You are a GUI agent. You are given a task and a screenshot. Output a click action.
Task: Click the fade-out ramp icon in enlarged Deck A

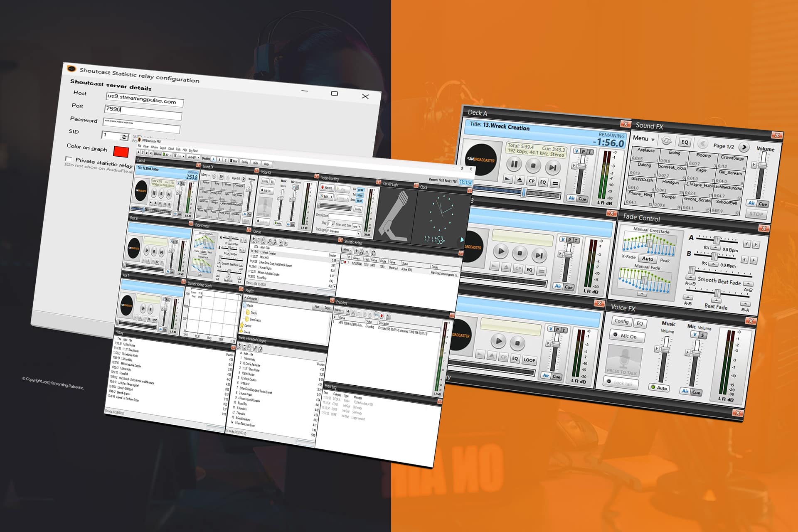[507, 179]
